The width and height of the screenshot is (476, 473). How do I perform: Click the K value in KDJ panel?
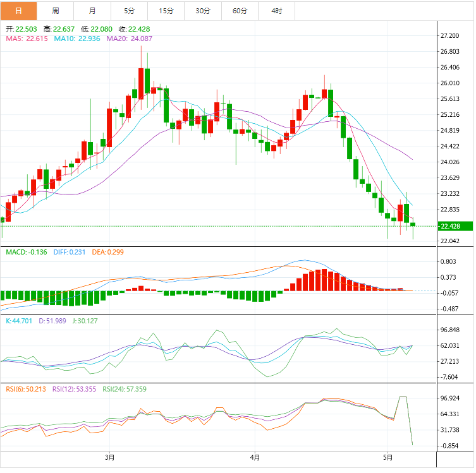tap(19, 321)
